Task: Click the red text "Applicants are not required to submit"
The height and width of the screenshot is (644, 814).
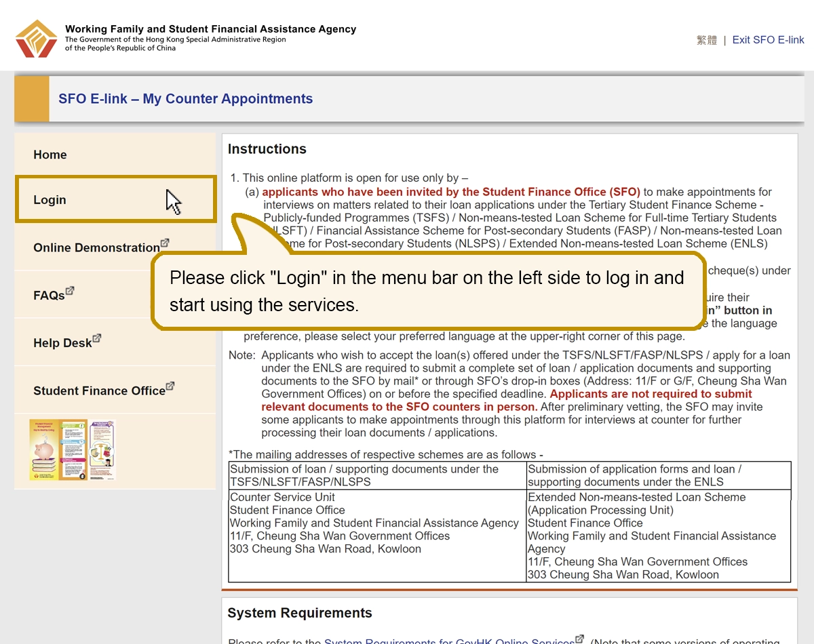Action: pos(651,394)
